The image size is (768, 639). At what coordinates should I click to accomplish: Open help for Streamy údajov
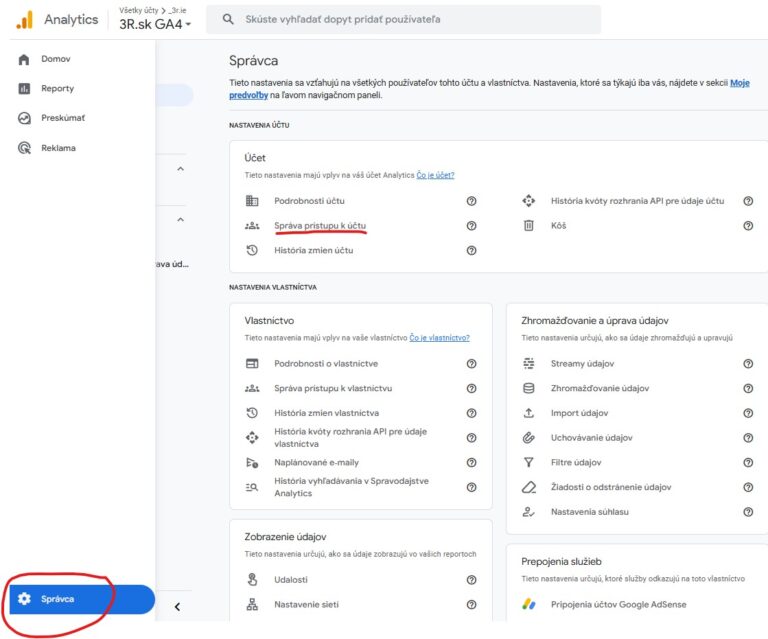(x=748, y=363)
